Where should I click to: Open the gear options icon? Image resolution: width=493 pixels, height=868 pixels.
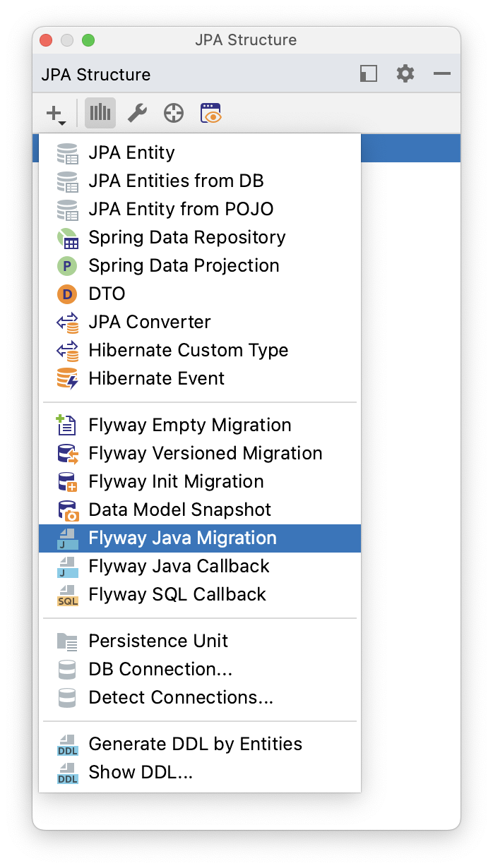click(405, 73)
